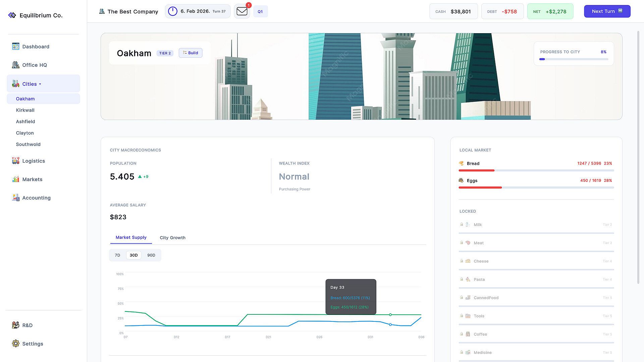Switch to the City Growth tab
644x362 pixels.
coord(172,237)
